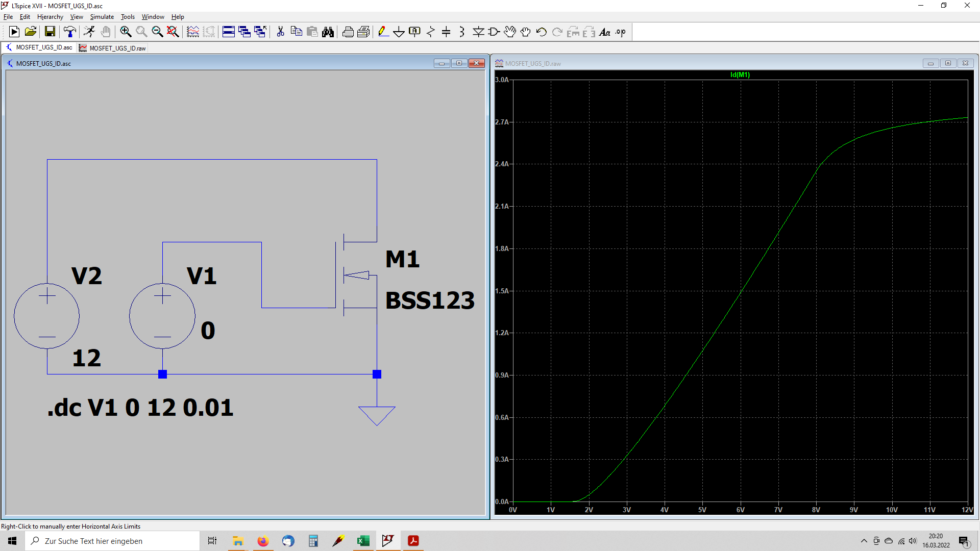Click the taskbar search box

112,541
